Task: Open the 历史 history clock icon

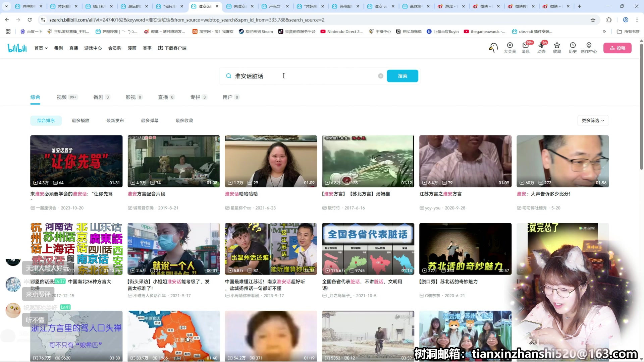Action: (573, 48)
